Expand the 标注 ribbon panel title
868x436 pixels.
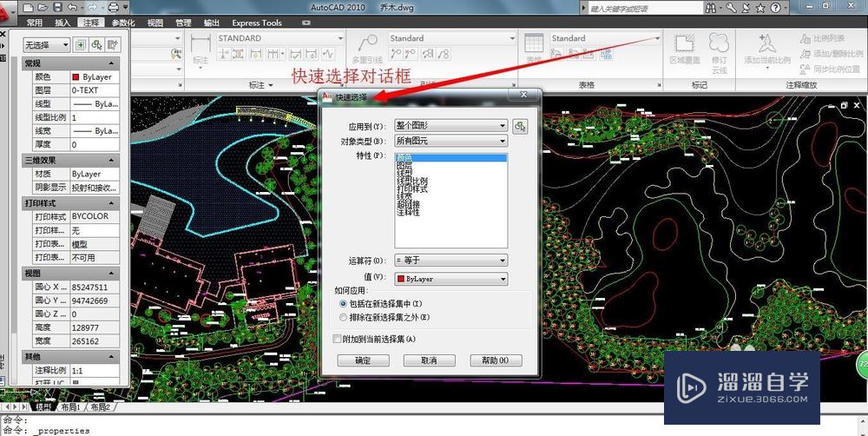(261, 85)
